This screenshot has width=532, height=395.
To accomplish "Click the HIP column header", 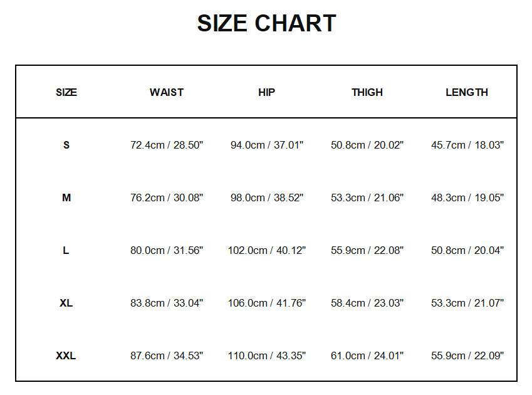I will tap(266, 92).
